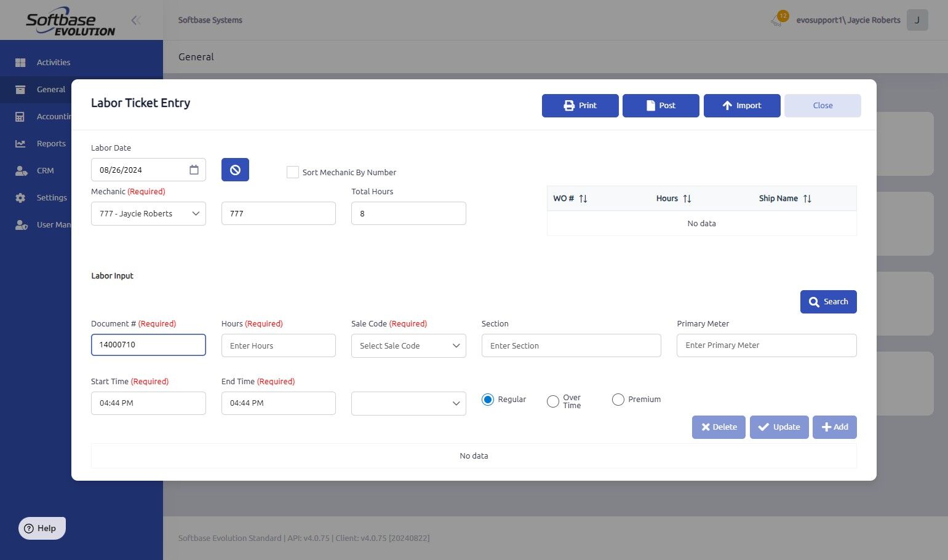Open Reports from the sidebar chart icon
Viewport: 948px width, 560px height.
pos(20,143)
